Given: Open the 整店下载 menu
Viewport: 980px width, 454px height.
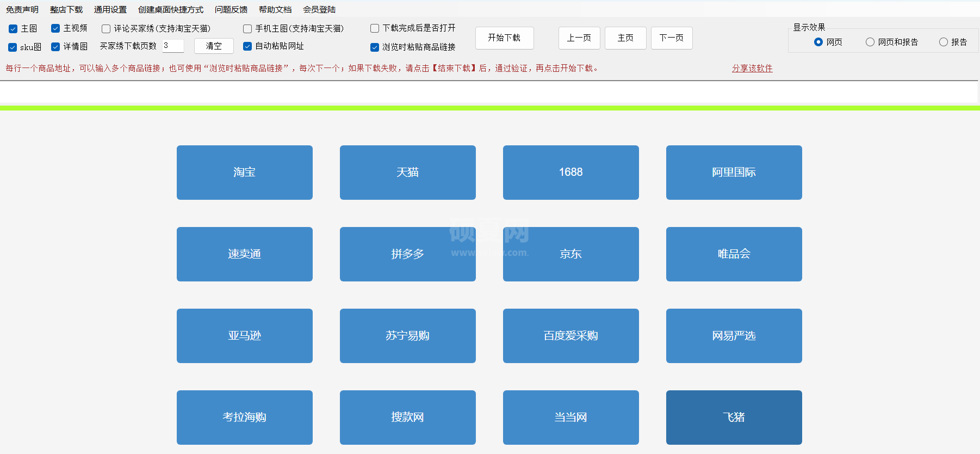Looking at the screenshot, I should (66, 9).
